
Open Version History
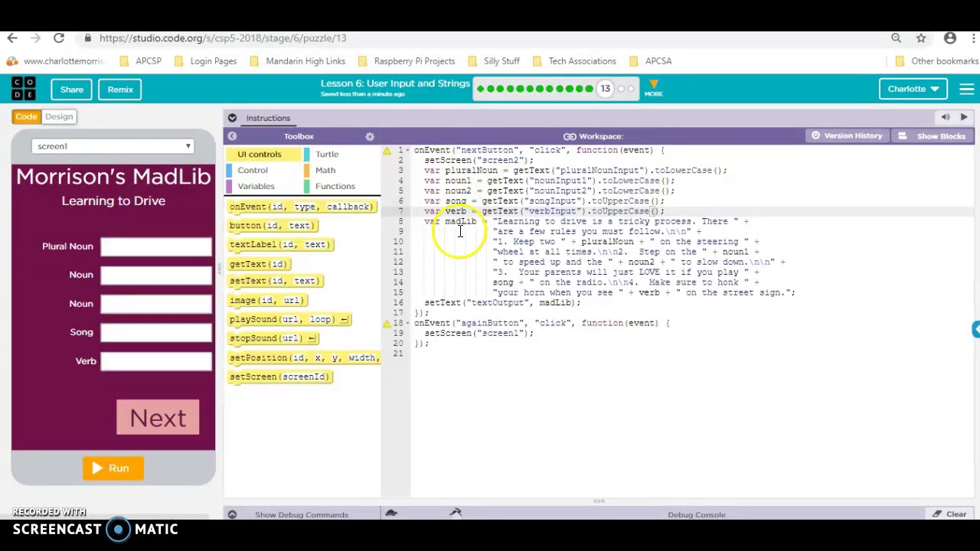847,135
